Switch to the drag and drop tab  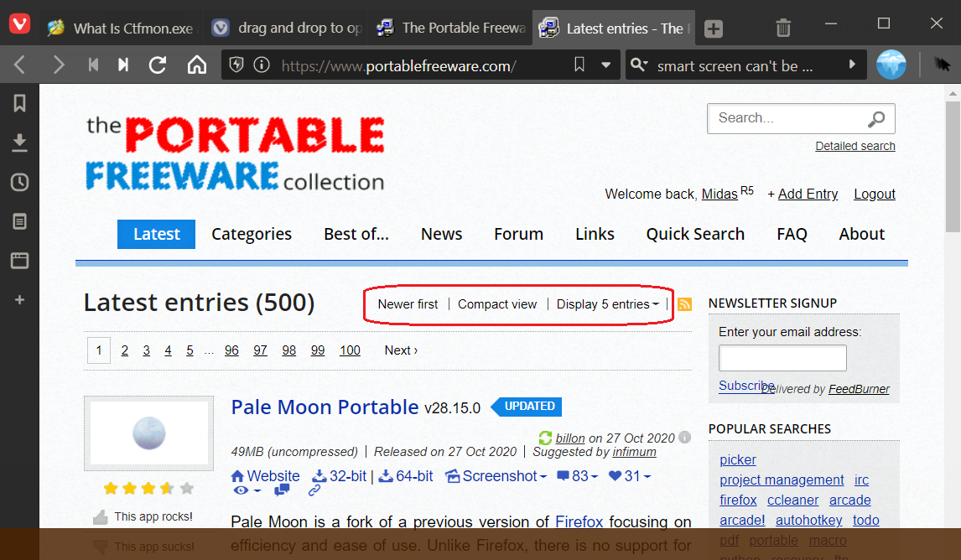287,29
